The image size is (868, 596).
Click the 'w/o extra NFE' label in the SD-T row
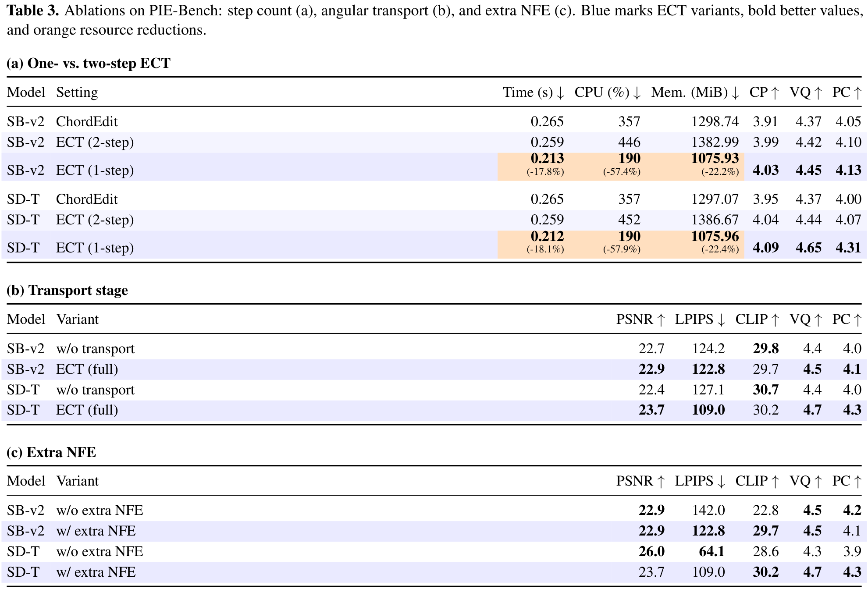click(x=100, y=551)
